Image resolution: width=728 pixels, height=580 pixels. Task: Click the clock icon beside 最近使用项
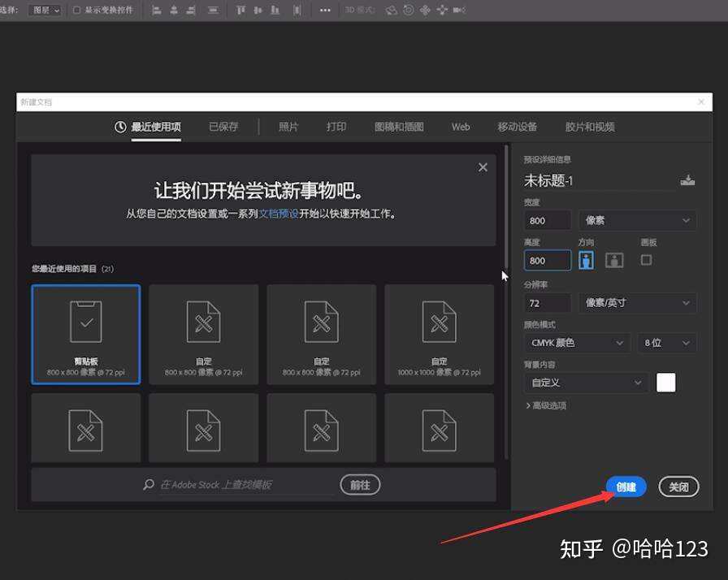[120, 127]
